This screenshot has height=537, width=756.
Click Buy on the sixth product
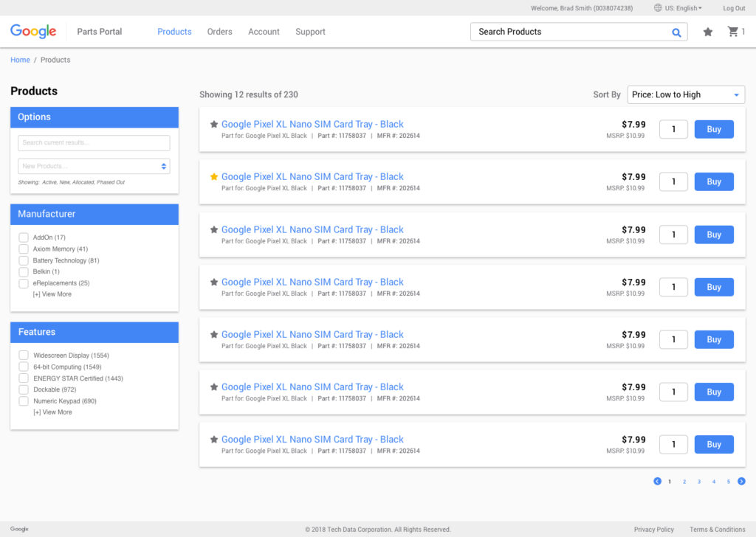pos(714,392)
